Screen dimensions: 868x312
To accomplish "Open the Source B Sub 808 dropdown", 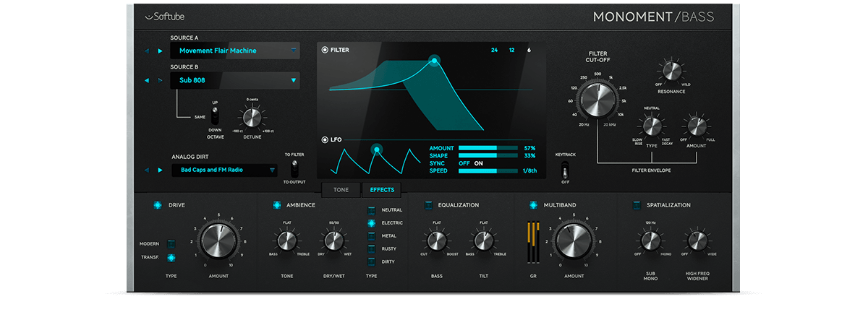I will coord(235,80).
